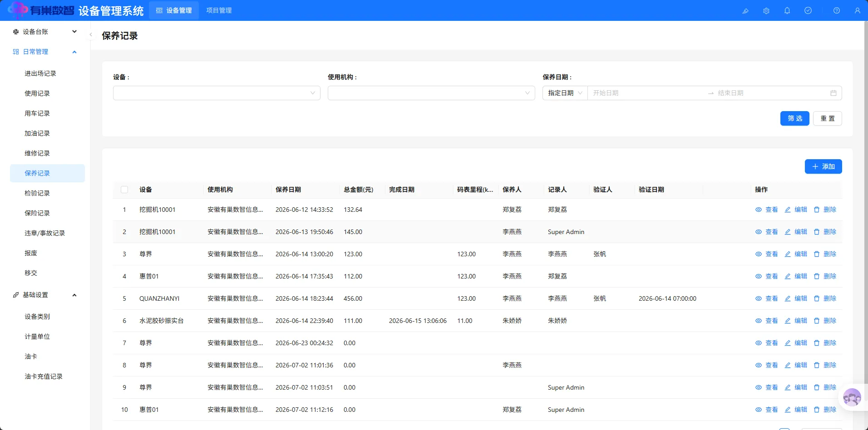Image resolution: width=868 pixels, height=430 pixels.
Task: Collapse the 日常管理 sidebar group
Action: (45, 52)
